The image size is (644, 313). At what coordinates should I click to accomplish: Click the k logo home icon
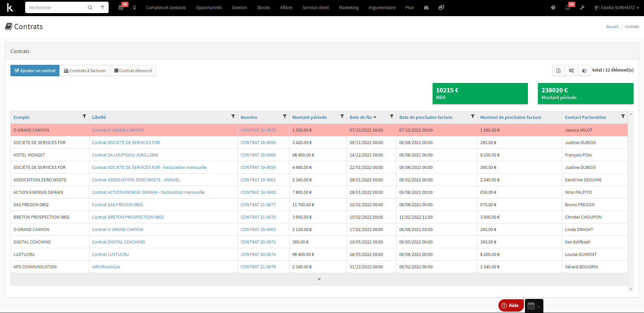(10, 7)
